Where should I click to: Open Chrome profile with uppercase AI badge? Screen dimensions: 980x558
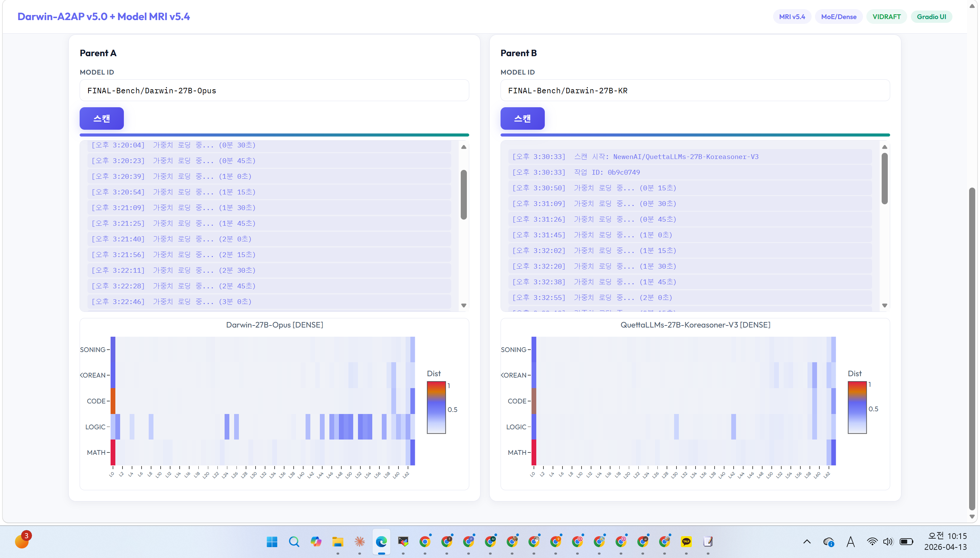[490, 542]
